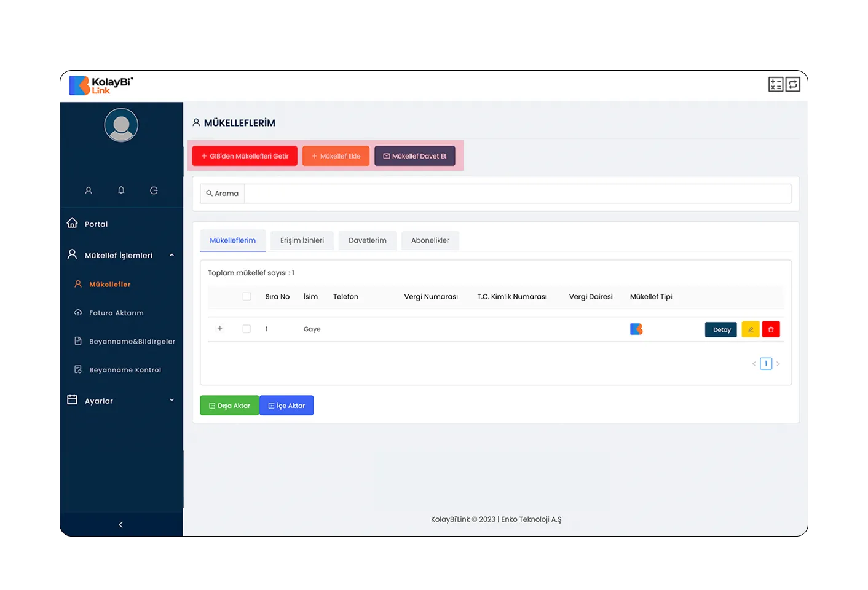Toggle the select-all header checkbox
Image resolution: width=868 pixels, height=590 pixels.
pos(247,296)
